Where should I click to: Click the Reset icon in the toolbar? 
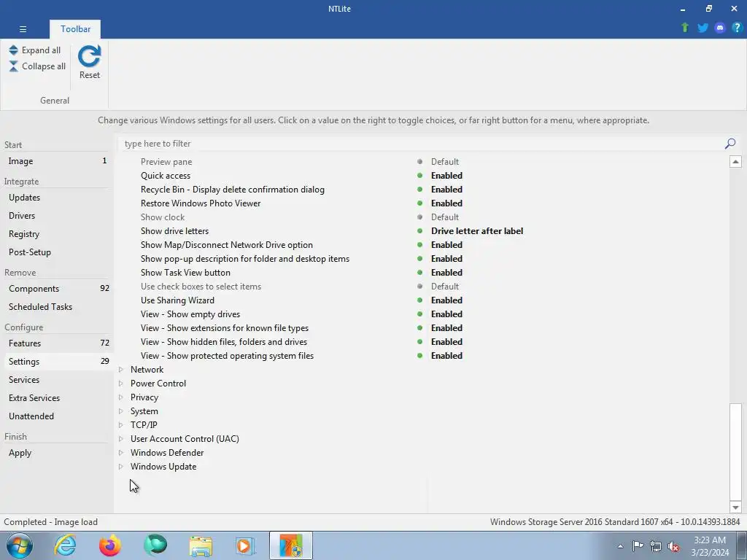pyautogui.click(x=90, y=61)
